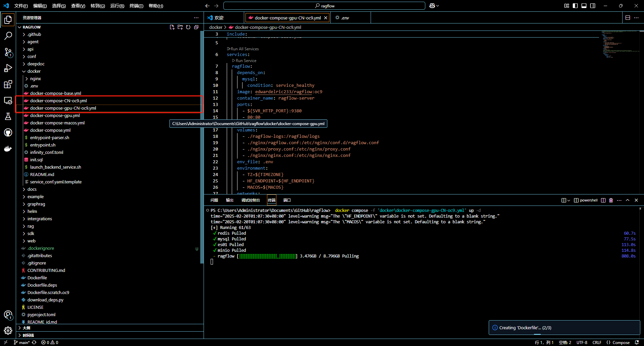This screenshot has width=644, height=346.
Task: Customize layout from title bar
Action: point(567,6)
